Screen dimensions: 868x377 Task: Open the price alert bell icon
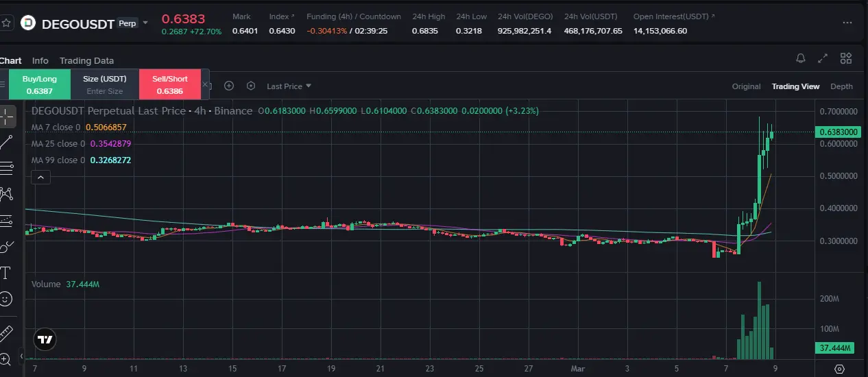coord(801,58)
